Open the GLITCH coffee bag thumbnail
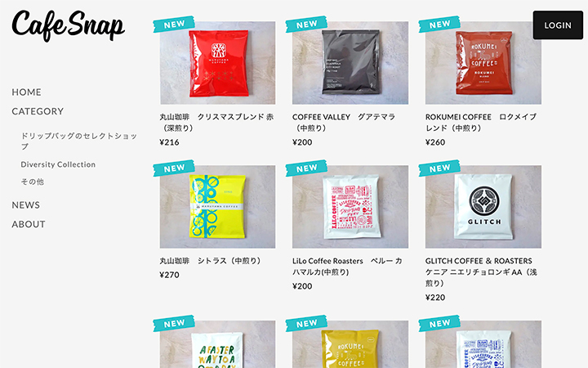 (483, 207)
